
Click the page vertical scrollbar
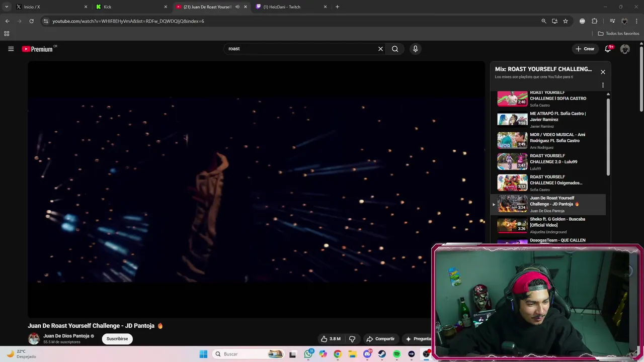[x=641, y=78]
